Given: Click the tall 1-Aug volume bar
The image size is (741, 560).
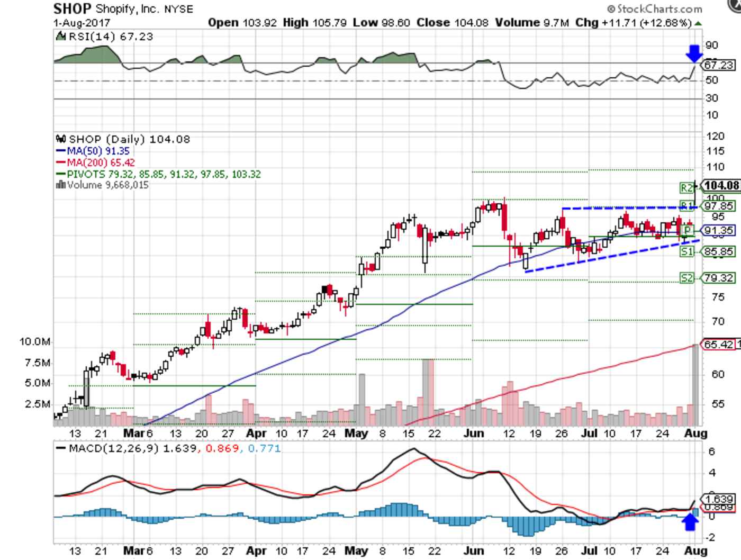Looking at the screenshot, I should [695, 385].
